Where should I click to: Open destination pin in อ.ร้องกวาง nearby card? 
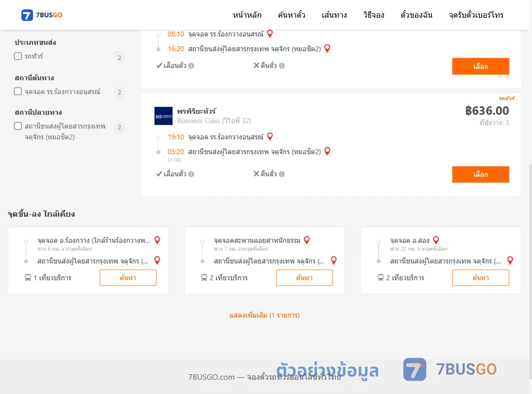(x=158, y=261)
